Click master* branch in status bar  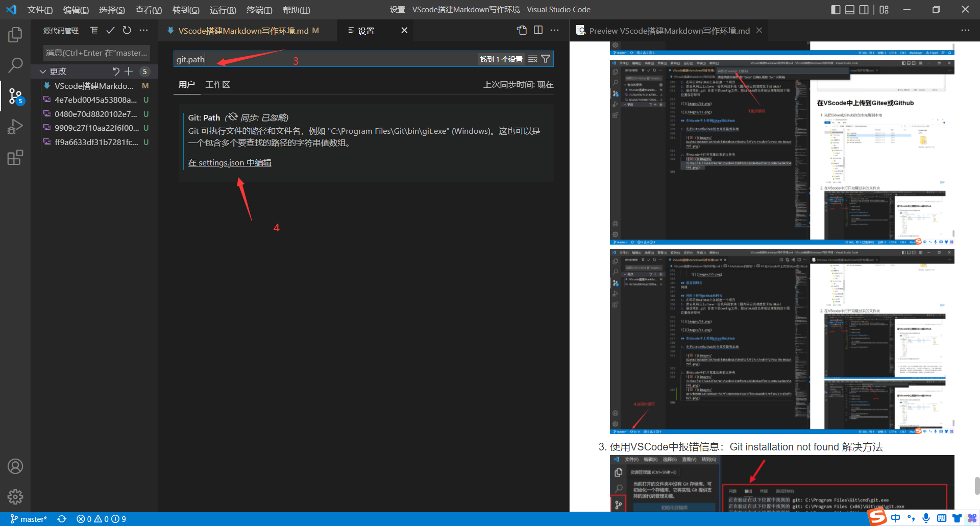click(x=29, y=519)
